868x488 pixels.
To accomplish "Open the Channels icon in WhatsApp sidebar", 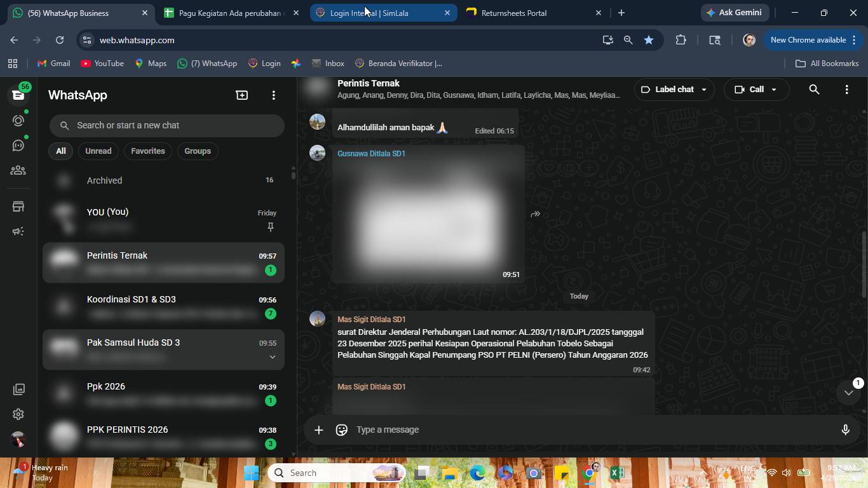I will 18,146.
